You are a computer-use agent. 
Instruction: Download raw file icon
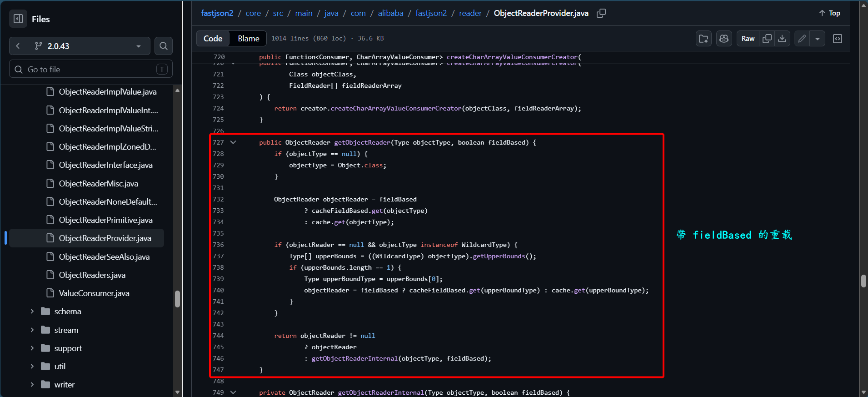(x=782, y=39)
